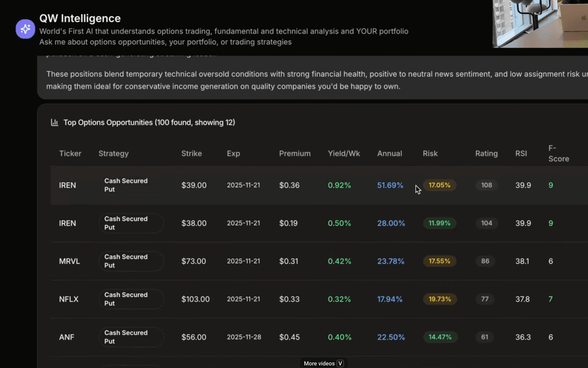Click the QW Intelligence sparkle logo icon
Viewport: 588px width, 368px height.
(25, 29)
